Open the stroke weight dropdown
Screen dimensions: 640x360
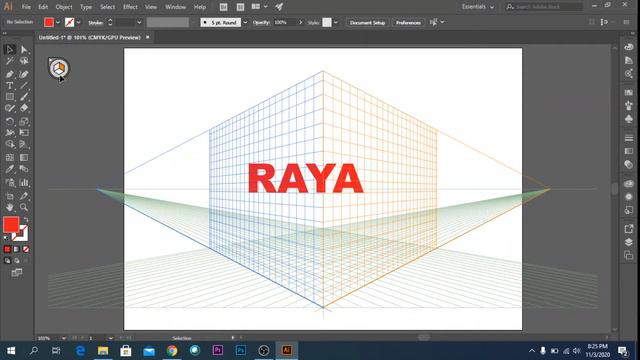(139, 22)
